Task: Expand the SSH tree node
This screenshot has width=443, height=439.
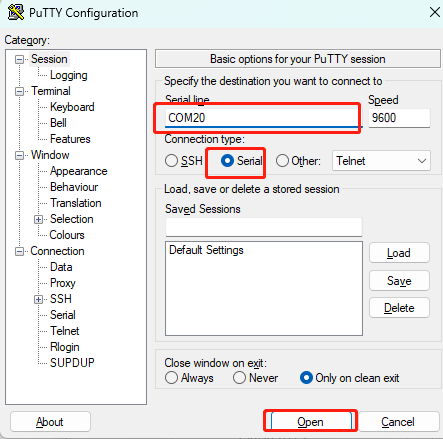Action: coord(38,299)
